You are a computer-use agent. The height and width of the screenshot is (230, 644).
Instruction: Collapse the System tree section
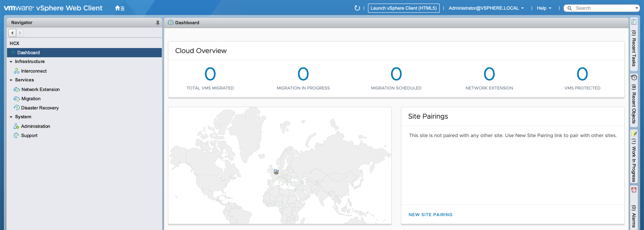pyautogui.click(x=11, y=117)
